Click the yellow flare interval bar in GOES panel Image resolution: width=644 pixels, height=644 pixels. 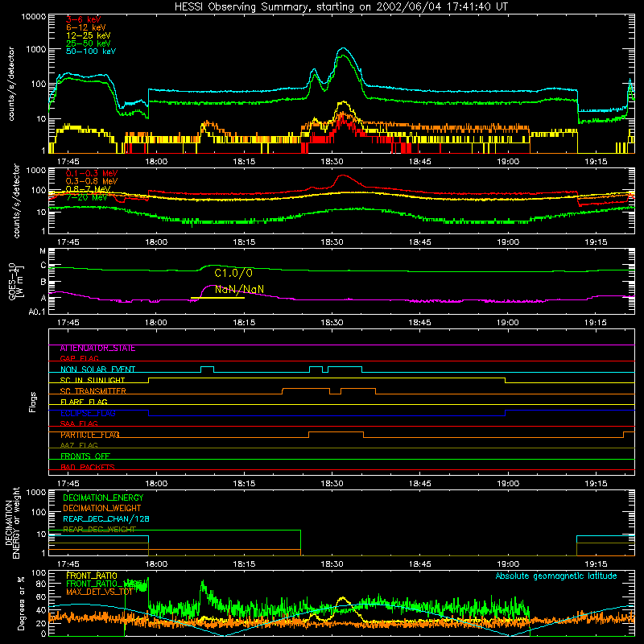point(217,298)
